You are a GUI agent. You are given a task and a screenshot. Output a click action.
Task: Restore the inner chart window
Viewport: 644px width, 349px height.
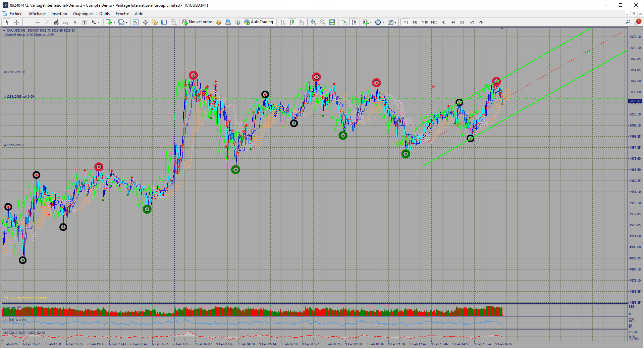634,14
